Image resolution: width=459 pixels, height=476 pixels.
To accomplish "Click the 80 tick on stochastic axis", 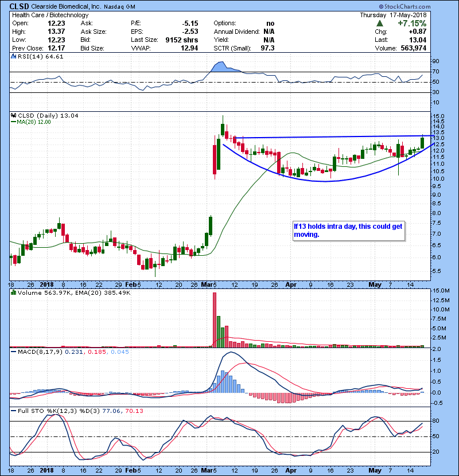I will (436, 421).
